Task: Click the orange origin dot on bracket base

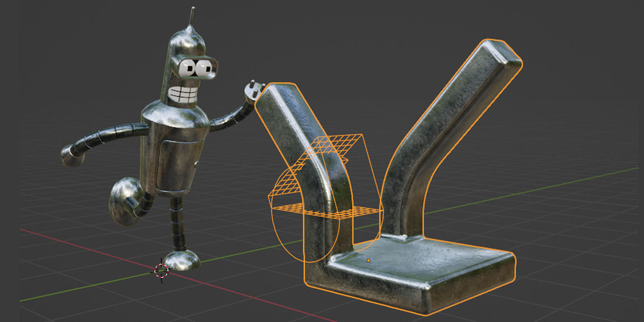Action: 368,261
